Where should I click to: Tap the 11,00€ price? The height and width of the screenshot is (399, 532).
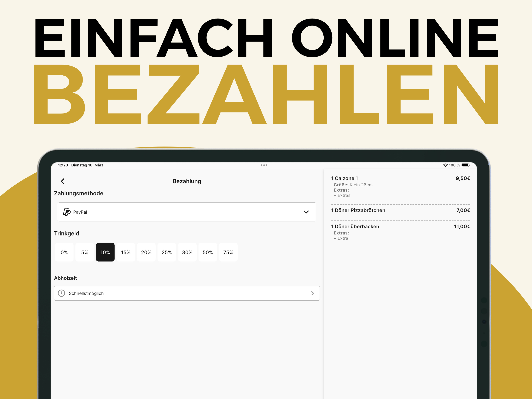coord(462,227)
